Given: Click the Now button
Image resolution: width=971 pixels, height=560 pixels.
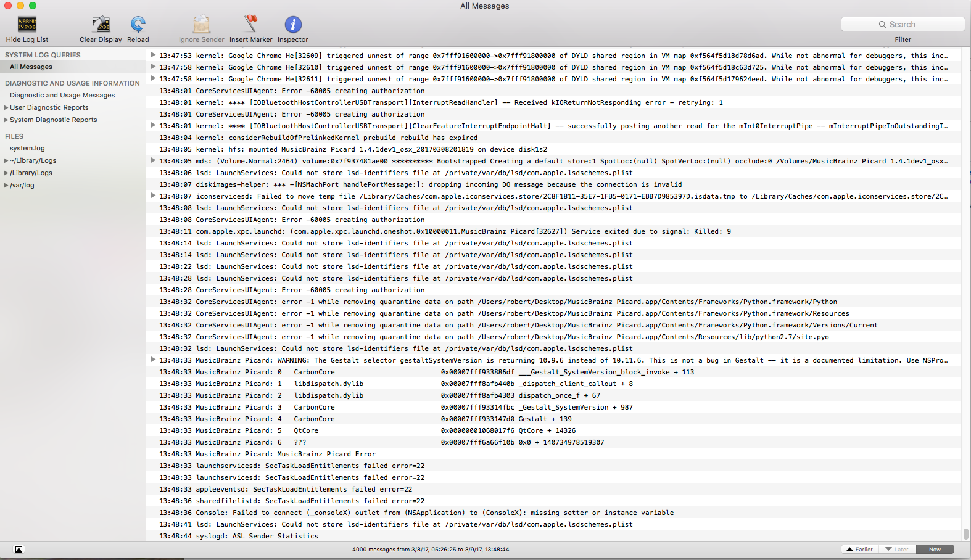Looking at the screenshot, I should tap(935, 549).
